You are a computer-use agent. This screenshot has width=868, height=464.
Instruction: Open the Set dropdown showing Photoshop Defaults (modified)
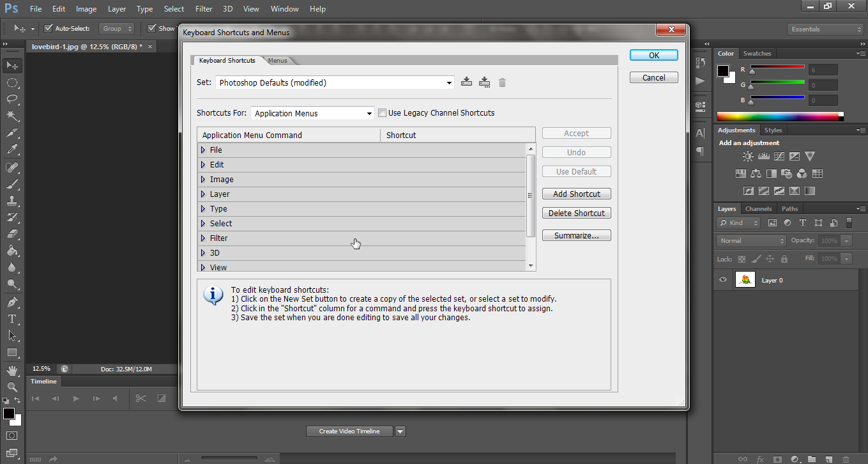click(335, 82)
